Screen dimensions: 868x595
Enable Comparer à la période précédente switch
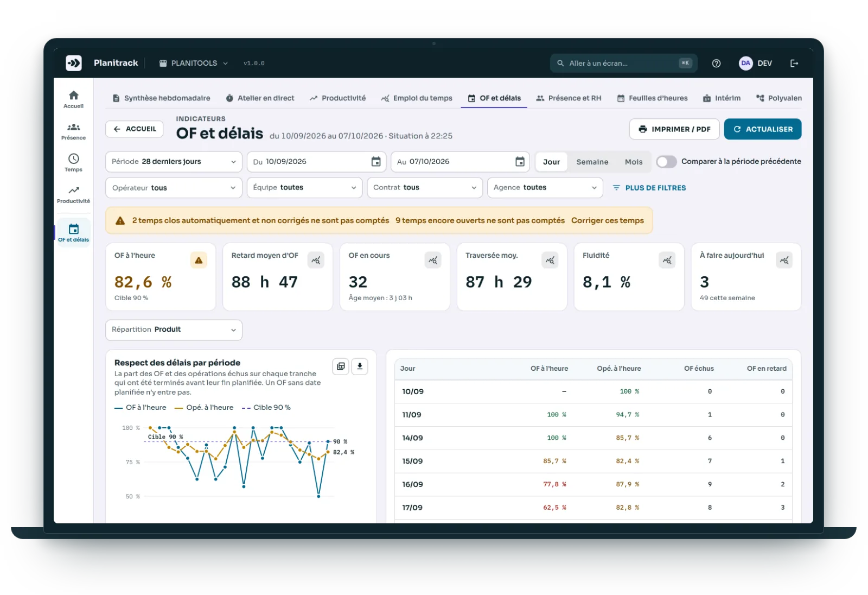tap(666, 162)
